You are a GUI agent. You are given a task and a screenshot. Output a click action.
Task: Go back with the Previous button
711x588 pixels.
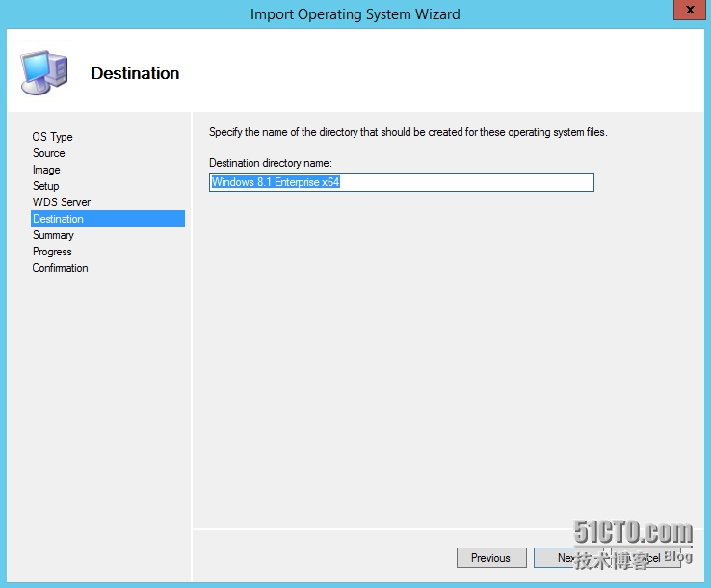coord(491,557)
